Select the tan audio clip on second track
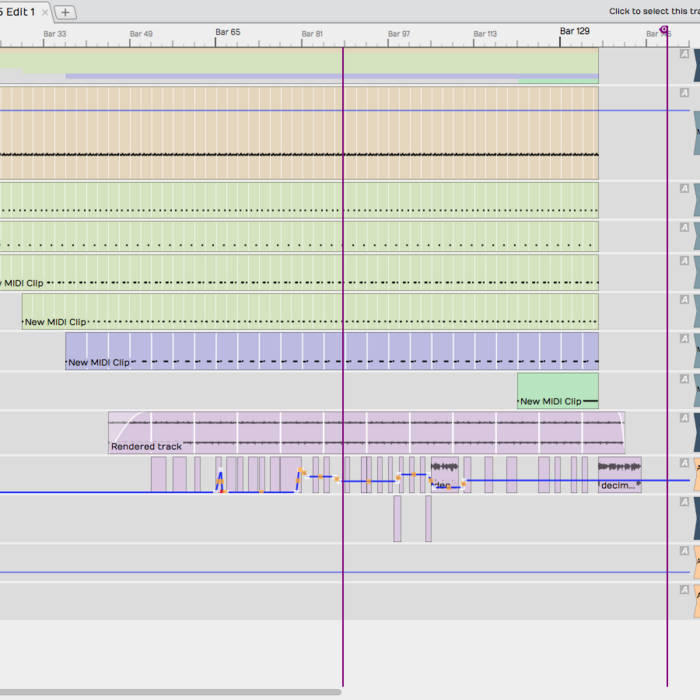 [x=300, y=130]
